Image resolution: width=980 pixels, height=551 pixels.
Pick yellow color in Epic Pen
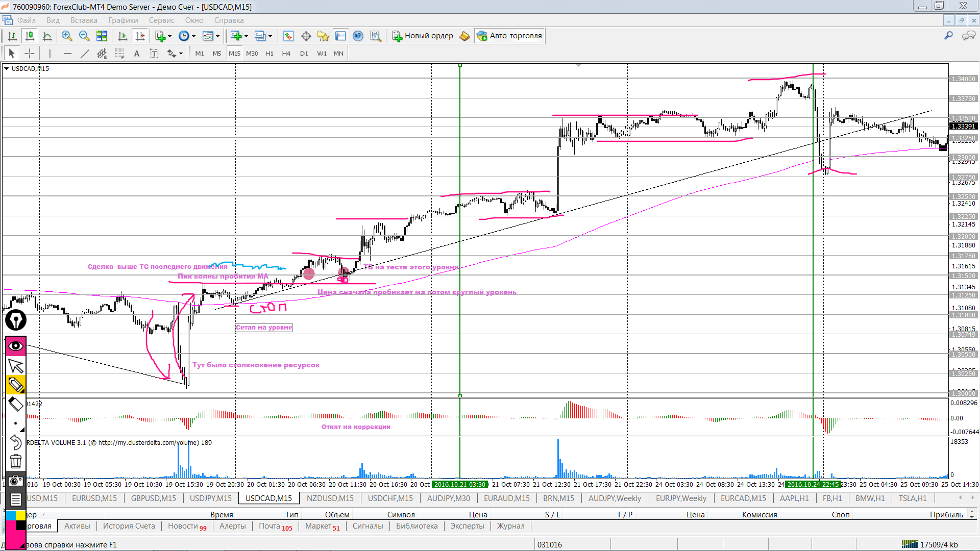point(20,515)
